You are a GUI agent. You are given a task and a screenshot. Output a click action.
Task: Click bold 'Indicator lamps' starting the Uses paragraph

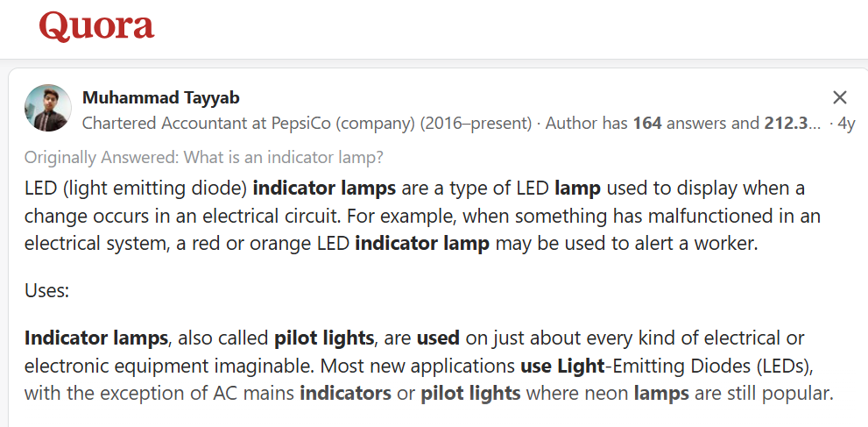coord(96,338)
